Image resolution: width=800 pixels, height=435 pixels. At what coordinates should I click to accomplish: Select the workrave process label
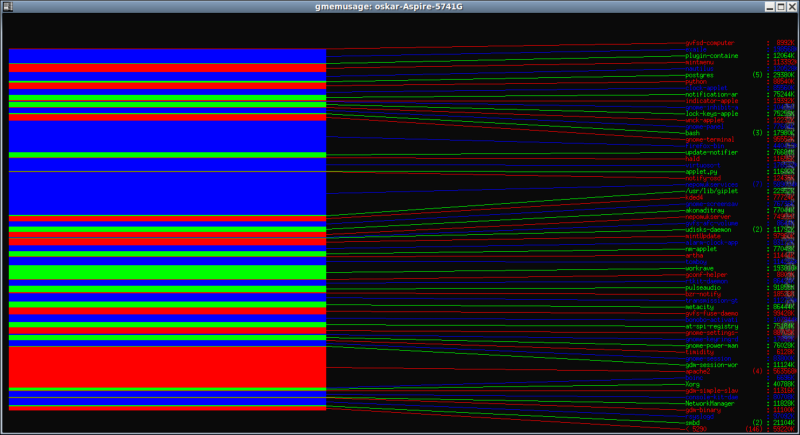(x=699, y=269)
